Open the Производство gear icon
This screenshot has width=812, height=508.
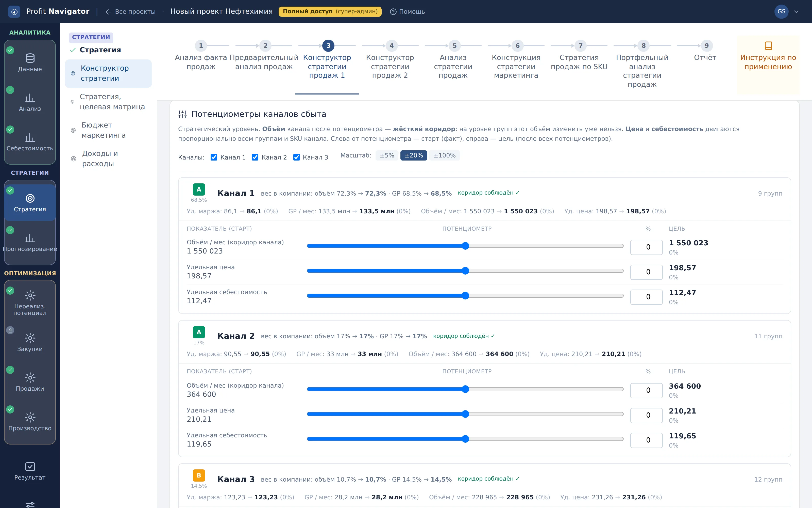30,417
